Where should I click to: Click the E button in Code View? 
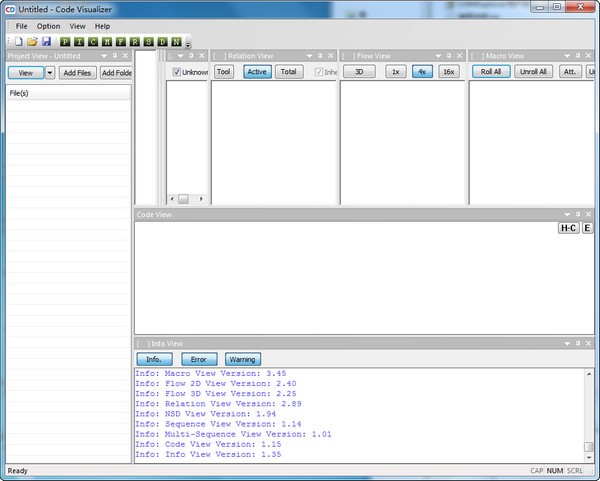(587, 228)
